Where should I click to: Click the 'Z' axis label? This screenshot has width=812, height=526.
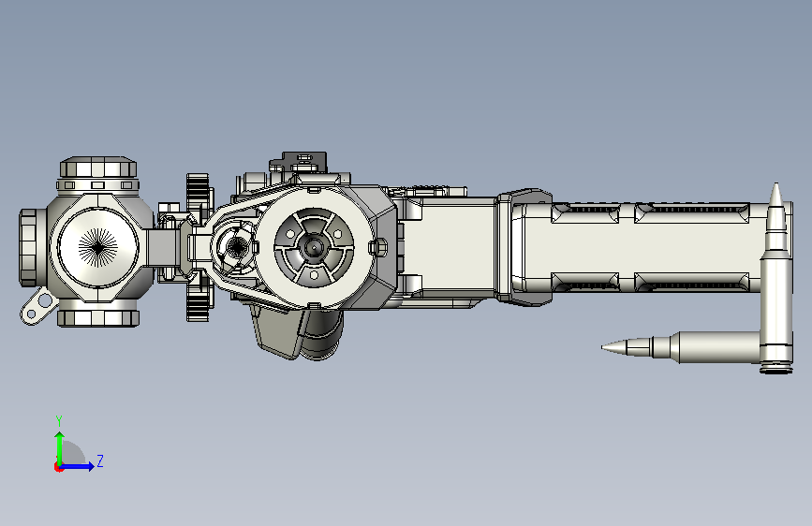[x=100, y=460]
